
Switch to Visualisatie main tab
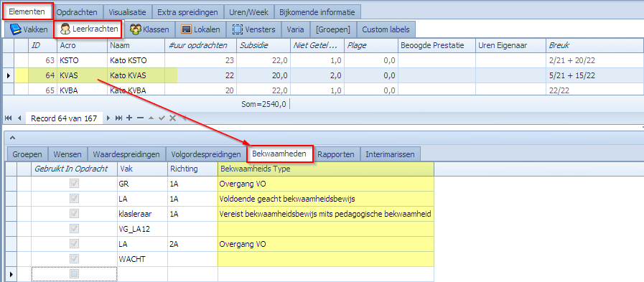[127, 12]
